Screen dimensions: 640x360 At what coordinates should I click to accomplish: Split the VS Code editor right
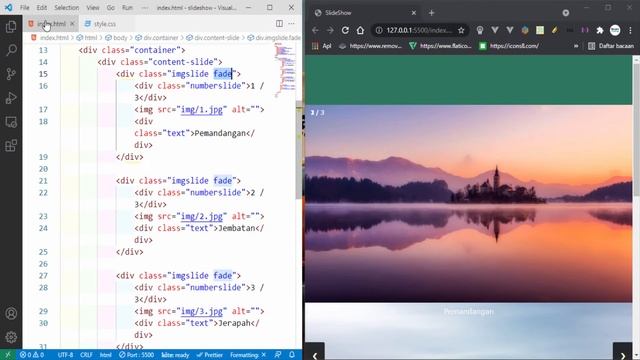(x=279, y=24)
